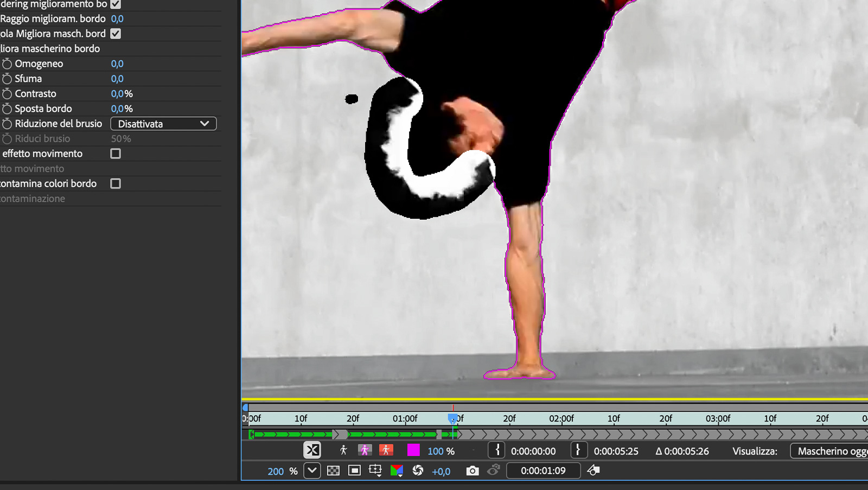The width and height of the screenshot is (868, 490).
Task: Toggle the Omogeneo stopwatch icon
Action: 7,63
